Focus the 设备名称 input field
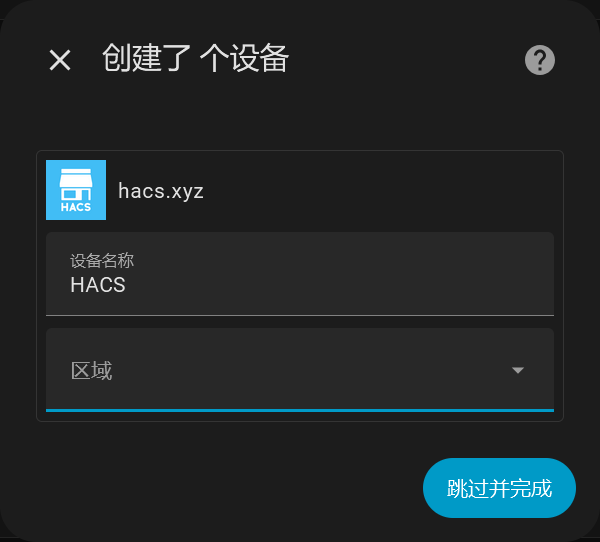Screen dimensions: 600x542 300,274
